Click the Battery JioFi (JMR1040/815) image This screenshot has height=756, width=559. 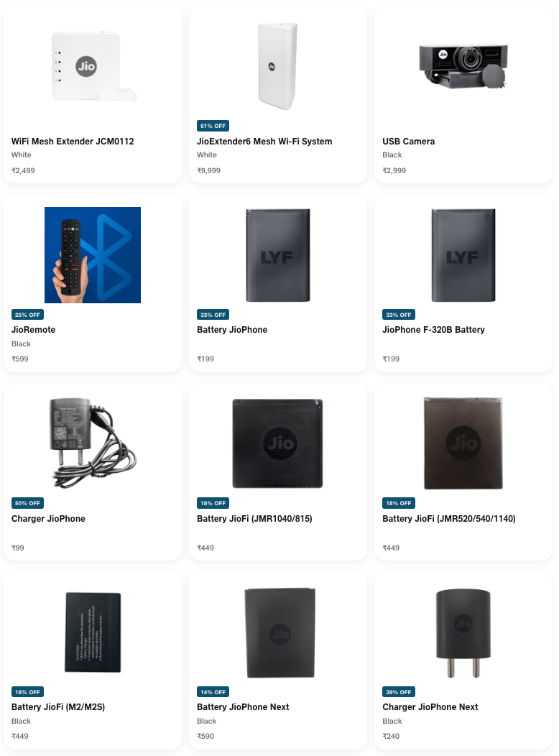pyautogui.click(x=278, y=443)
